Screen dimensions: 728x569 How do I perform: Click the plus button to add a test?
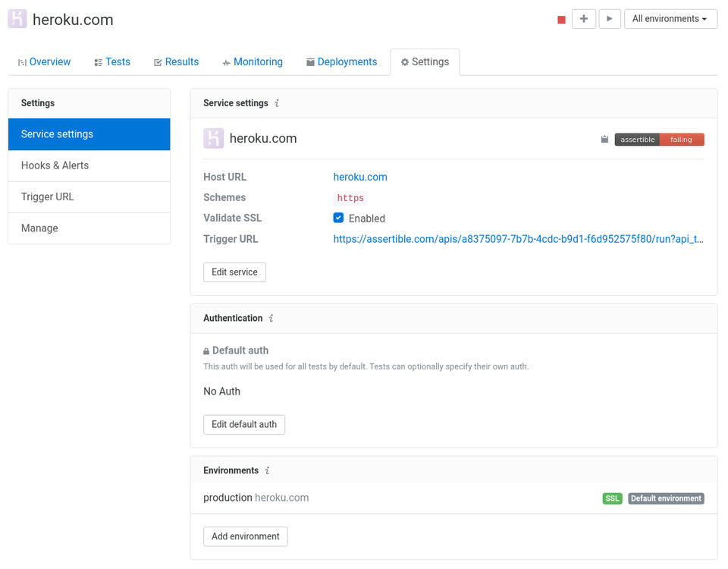click(x=584, y=19)
